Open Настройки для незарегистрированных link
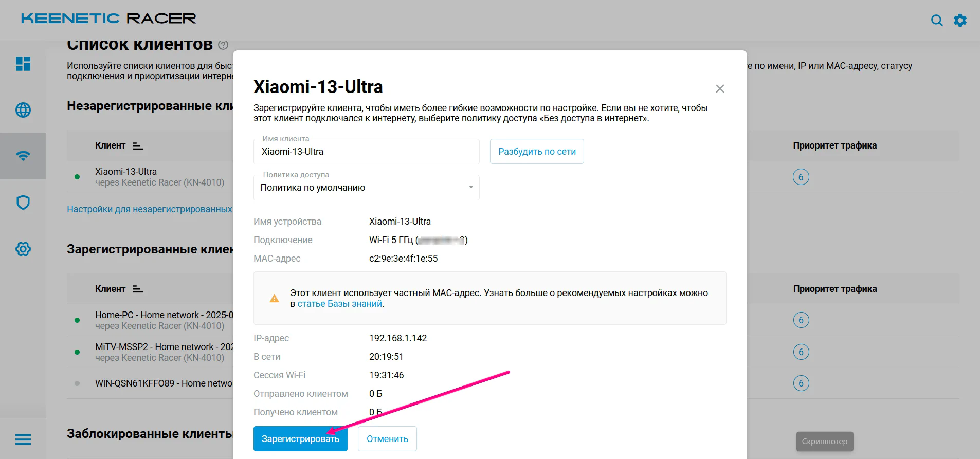Screen dimensions: 980x459 click(x=150, y=209)
